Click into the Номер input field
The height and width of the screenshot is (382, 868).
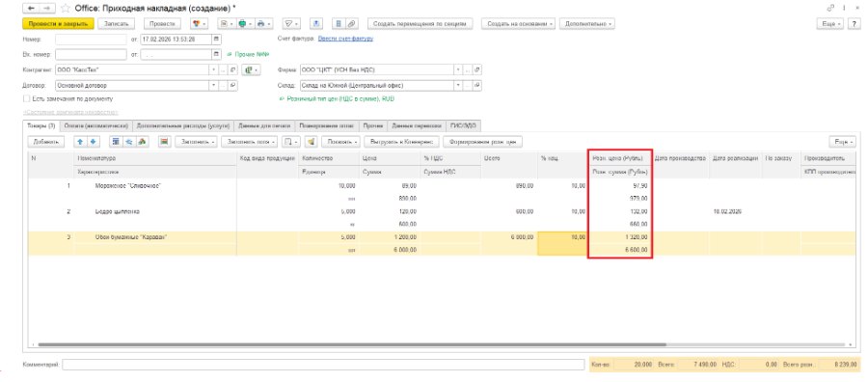click(91, 40)
